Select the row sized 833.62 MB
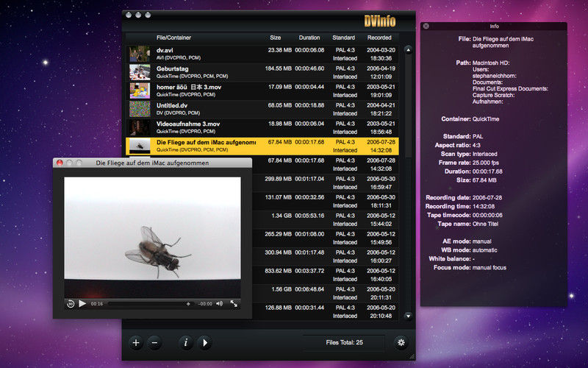588x368 pixels. pos(325,275)
